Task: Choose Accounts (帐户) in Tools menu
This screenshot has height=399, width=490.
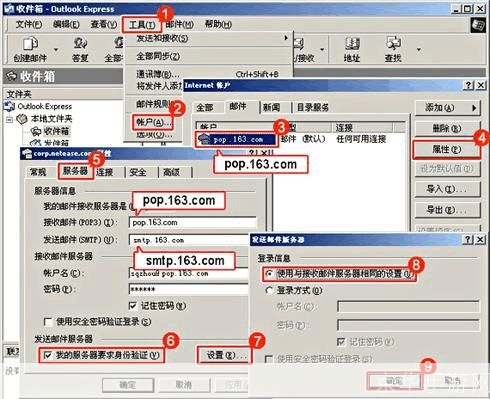Action: pos(153,123)
